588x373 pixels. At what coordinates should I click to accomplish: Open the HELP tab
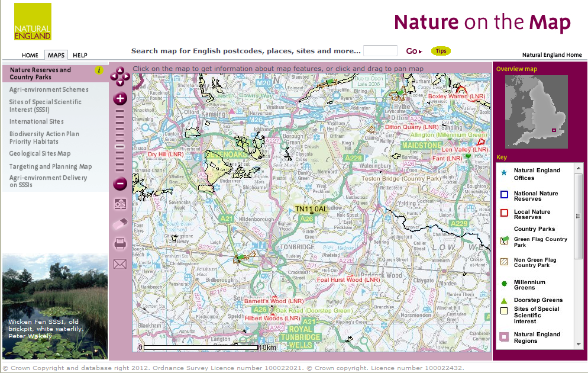(x=80, y=55)
